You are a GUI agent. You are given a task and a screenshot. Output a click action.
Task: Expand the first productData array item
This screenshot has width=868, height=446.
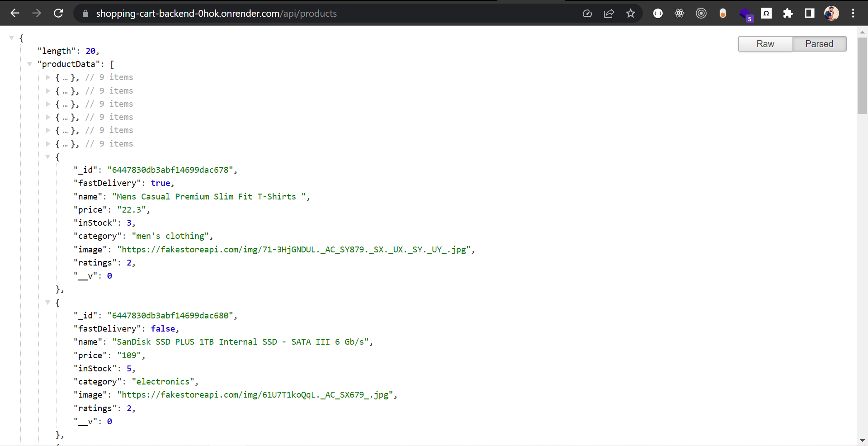48,77
